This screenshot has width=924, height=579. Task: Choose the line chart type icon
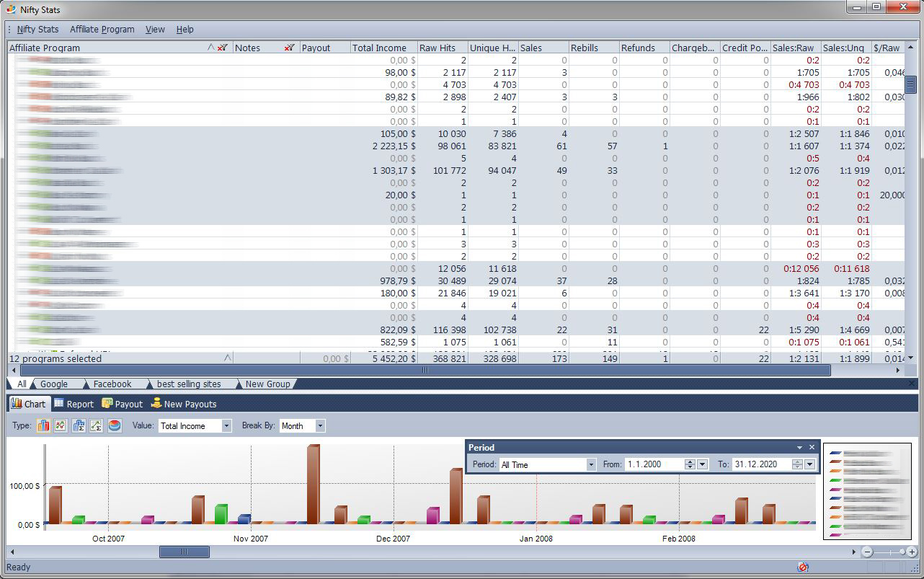[61, 426]
